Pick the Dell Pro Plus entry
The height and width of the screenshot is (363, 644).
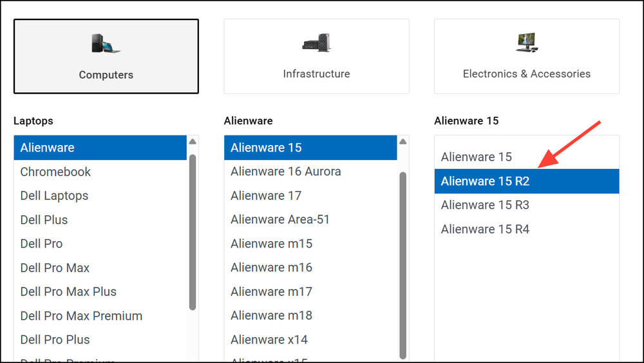pos(100,340)
